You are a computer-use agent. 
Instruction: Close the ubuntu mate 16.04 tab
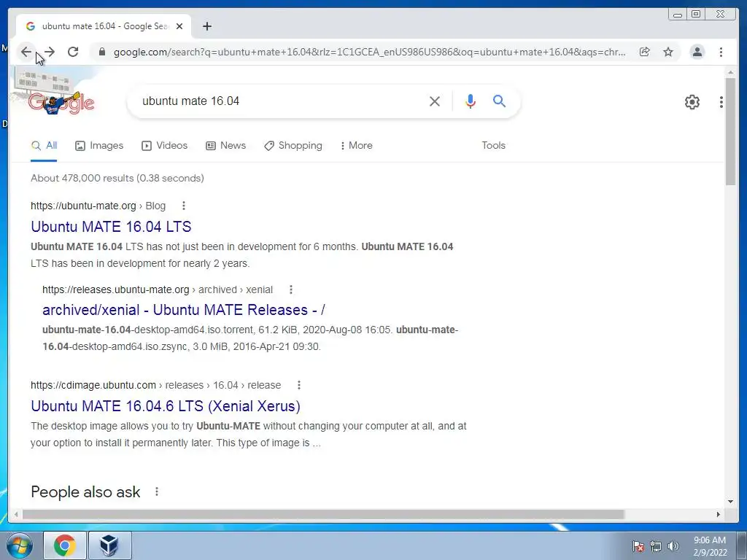[179, 26]
